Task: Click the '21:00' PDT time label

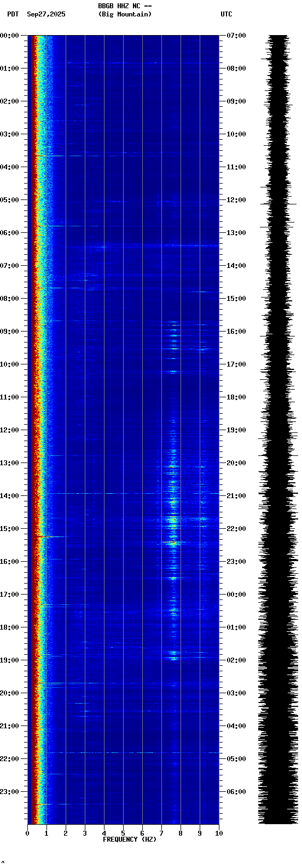Action: pyautogui.click(x=10, y=726)
